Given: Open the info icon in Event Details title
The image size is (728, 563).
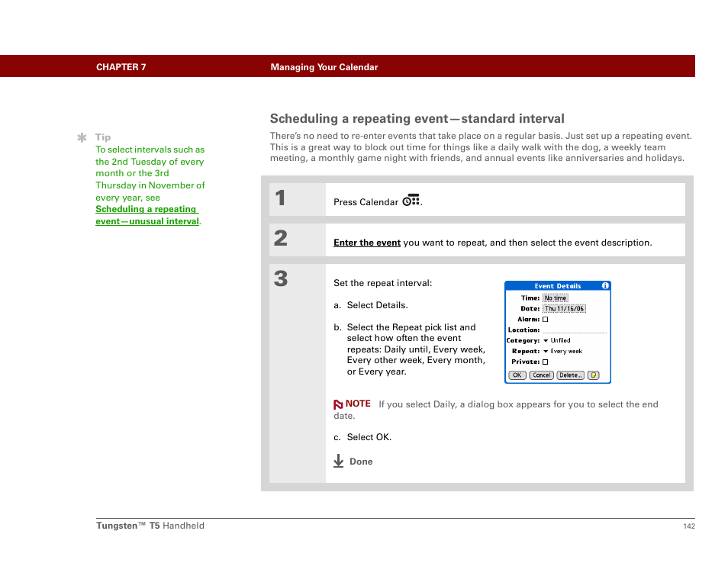Looking at the screenshot, I should (x=605, y=286).
